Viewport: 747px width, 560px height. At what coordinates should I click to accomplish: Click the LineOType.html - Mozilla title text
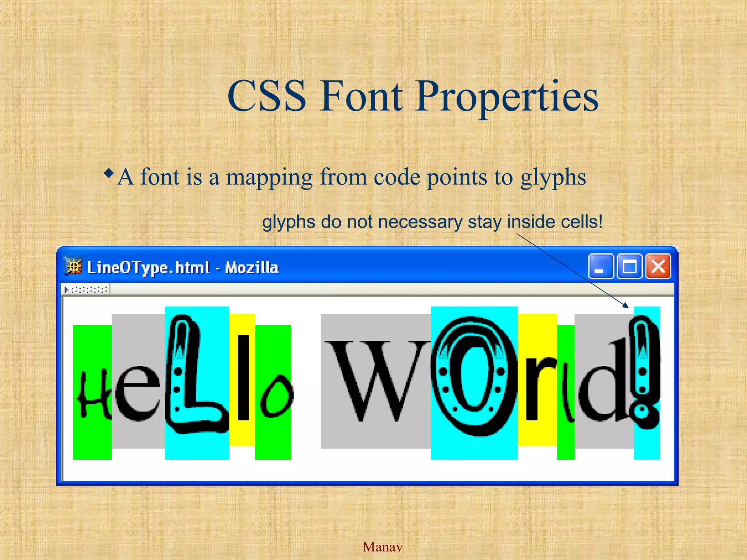pos(182,267)
